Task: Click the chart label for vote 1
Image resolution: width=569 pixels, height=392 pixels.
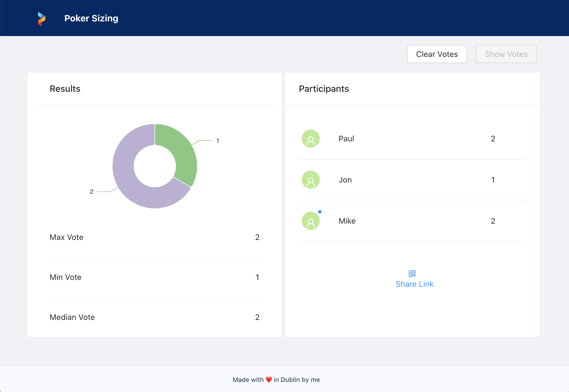Action: (218, 141)
